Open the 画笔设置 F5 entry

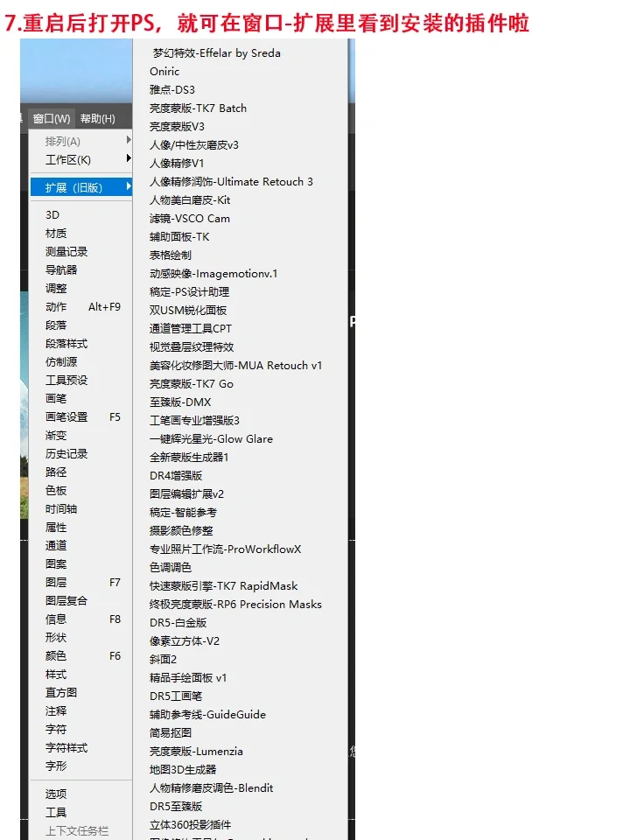pos(81,416)
